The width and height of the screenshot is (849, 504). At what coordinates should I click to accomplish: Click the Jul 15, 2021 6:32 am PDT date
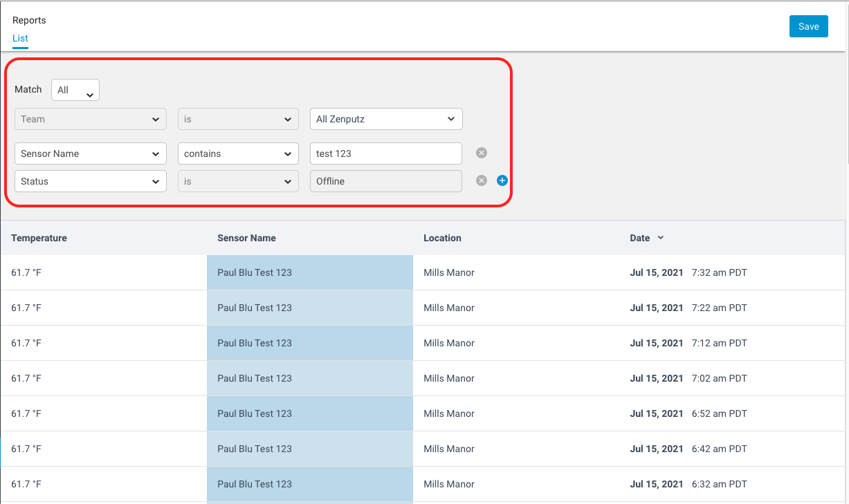[x=688, y=484]
